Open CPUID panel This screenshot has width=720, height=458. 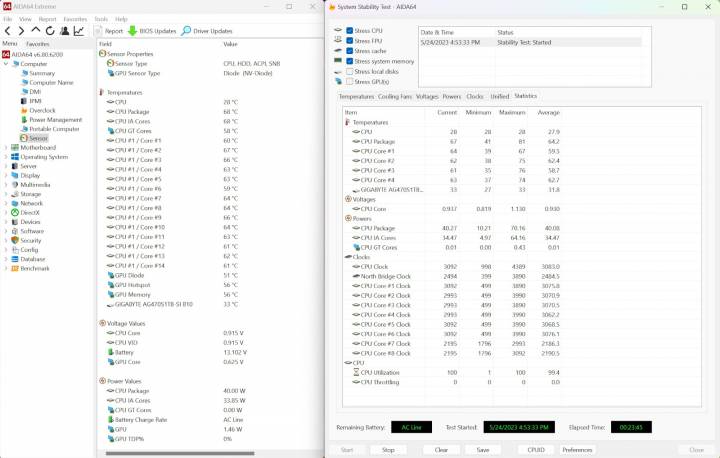tap(536, 450)
